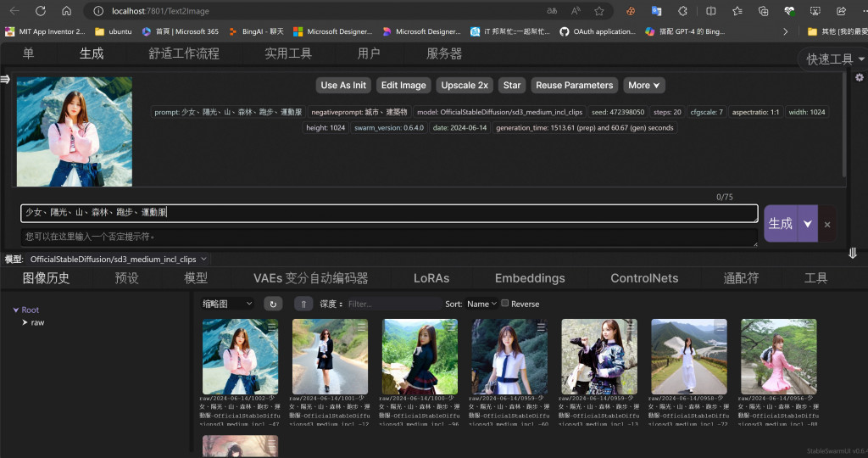Screen dimensions: 868x458
Task: Click the purple 生成 button
Action: pyautogui.click(x=781, y=224)
